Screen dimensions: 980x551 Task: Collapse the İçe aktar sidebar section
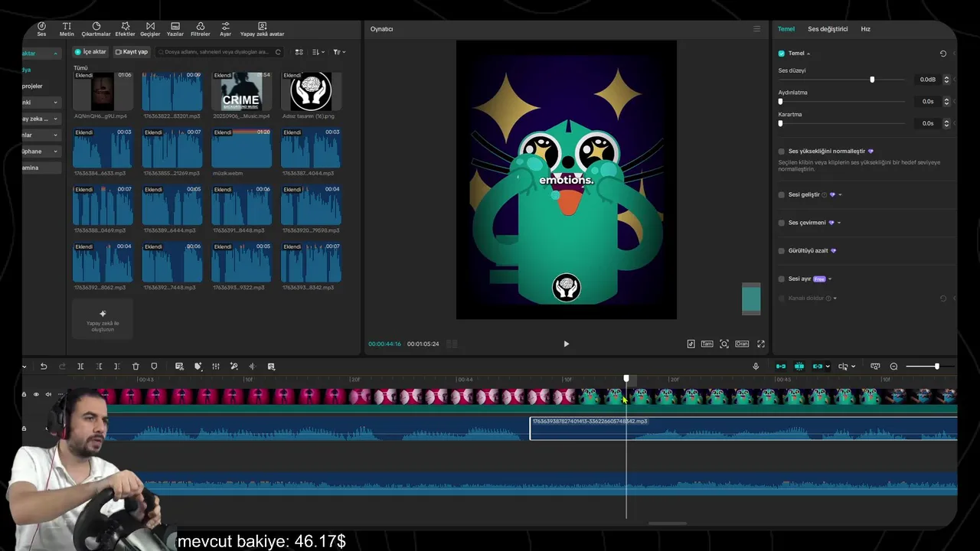tap(55, 54)
